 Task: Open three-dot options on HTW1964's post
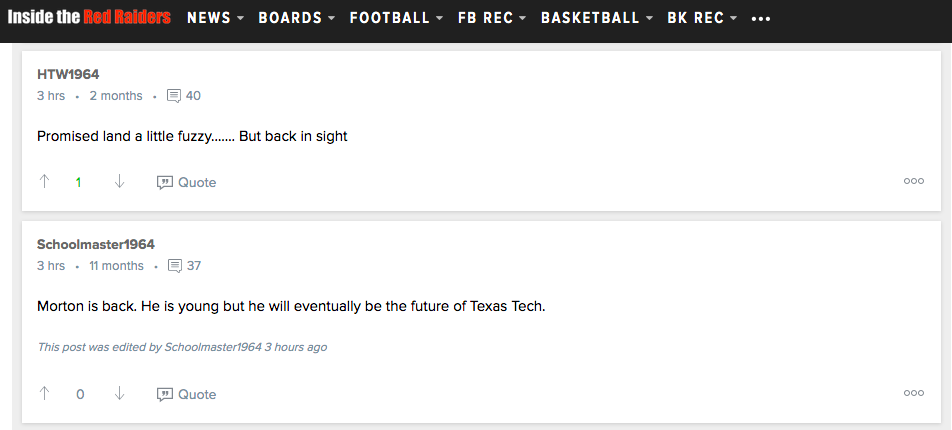(x=913, y=181)
